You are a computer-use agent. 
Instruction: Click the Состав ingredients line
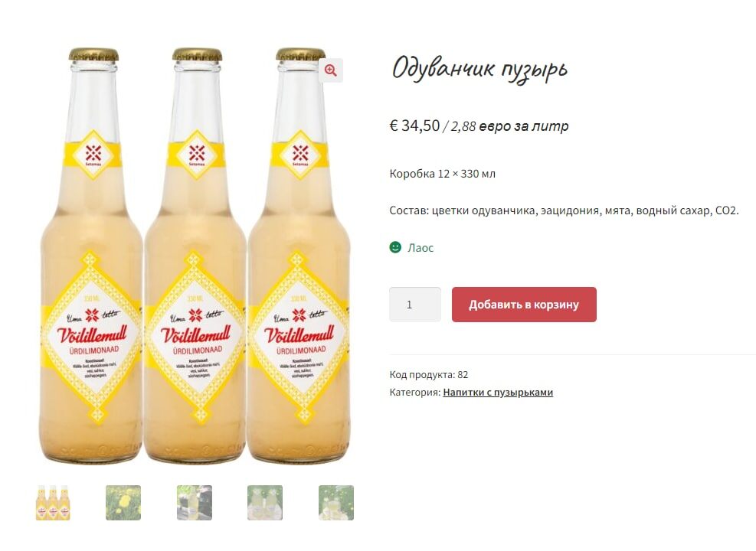(x=564, y=210)
